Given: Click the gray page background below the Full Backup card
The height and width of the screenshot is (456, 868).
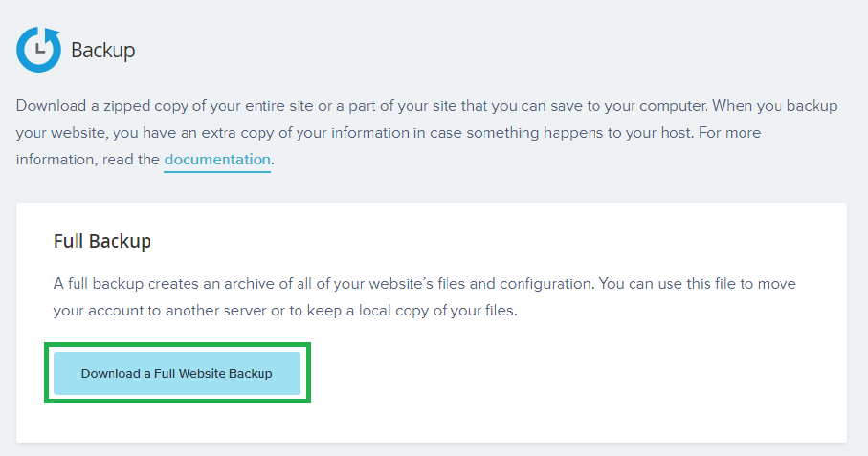Looking at the screenshot, I should coord(431,449).
